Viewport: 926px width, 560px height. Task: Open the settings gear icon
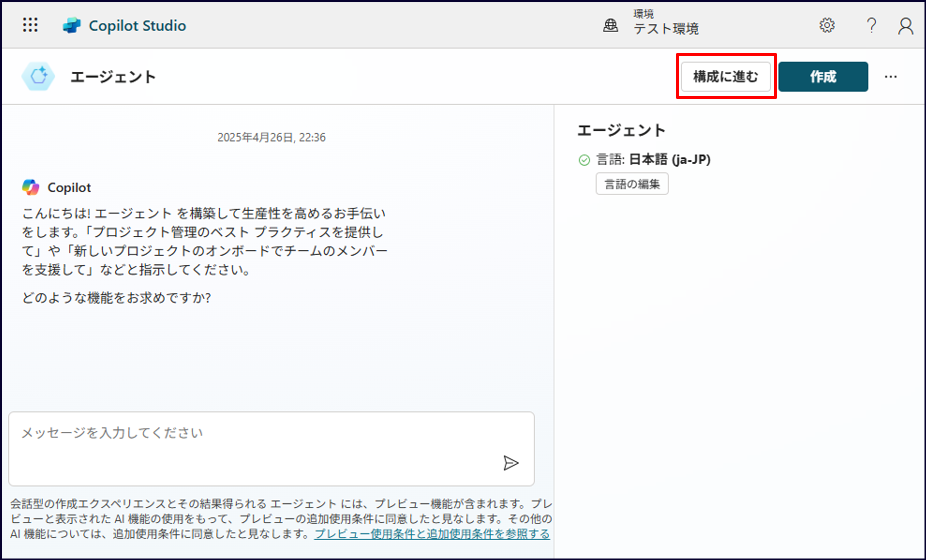tap(827, 25)
